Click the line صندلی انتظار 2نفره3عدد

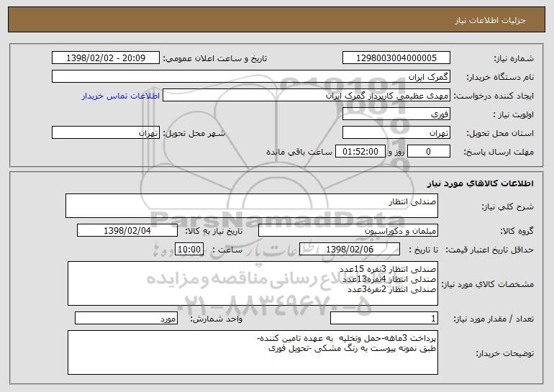tap(392, 289)
